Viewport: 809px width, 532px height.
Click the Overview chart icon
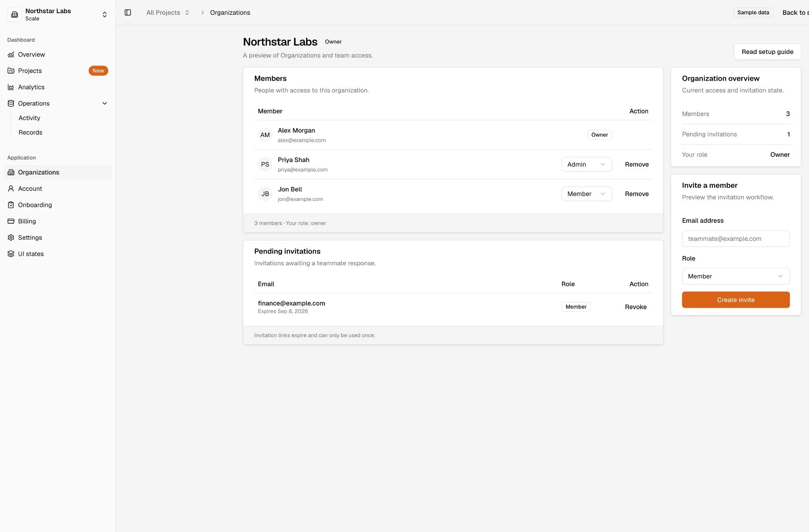[11, 54]
